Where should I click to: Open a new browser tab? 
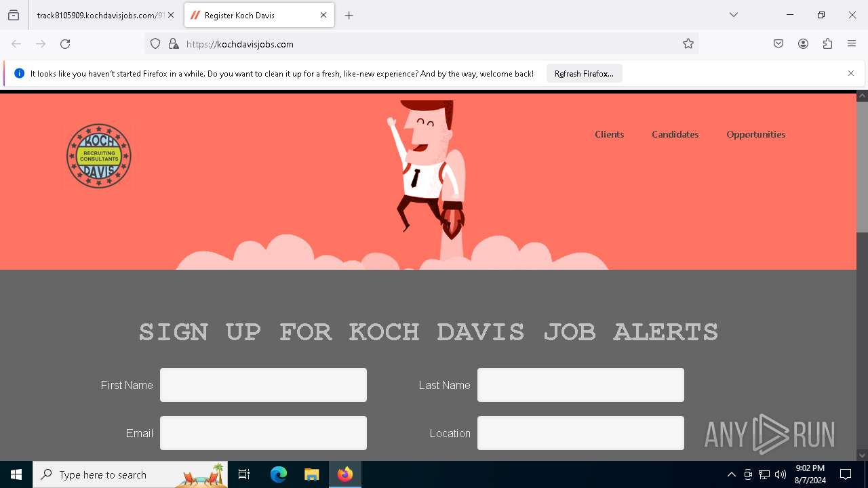[x=349, y=15]
